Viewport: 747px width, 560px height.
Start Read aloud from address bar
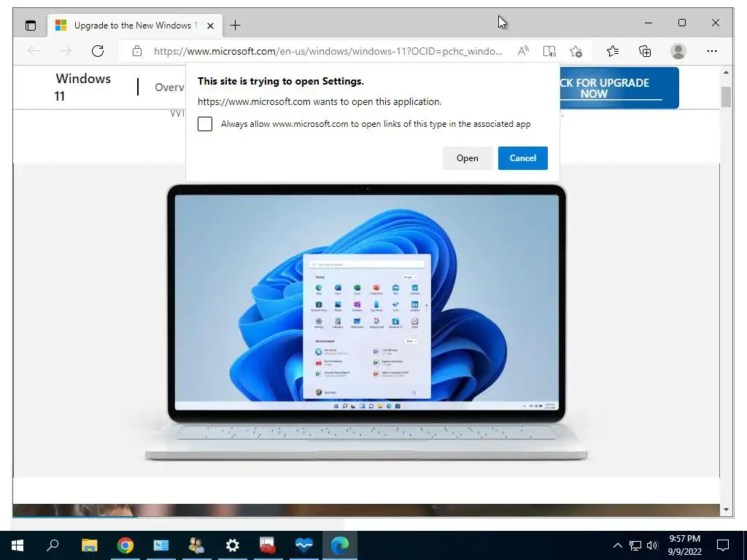[523, 51]
